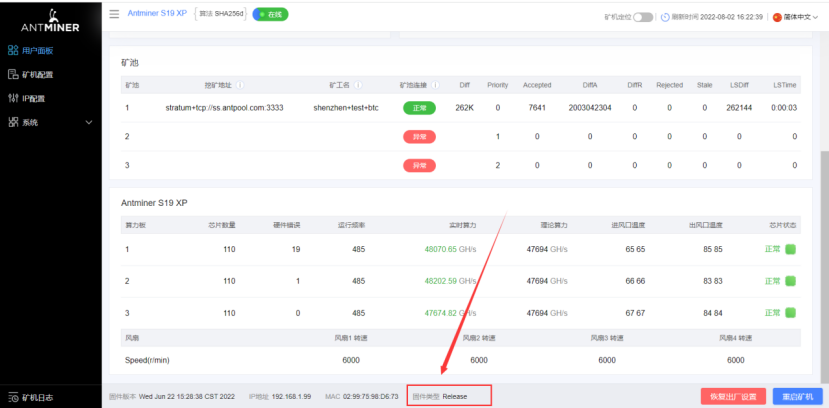Click the Speed(r/min) row label

pyautogui.click(x=147, y=360)
